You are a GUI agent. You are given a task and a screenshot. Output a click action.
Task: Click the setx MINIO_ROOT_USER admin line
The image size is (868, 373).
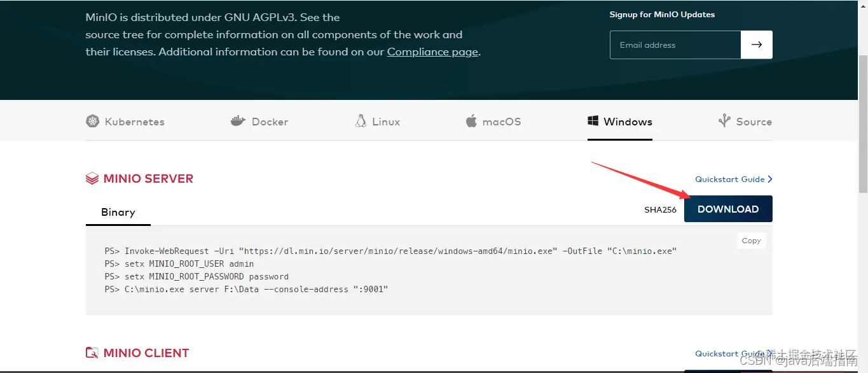point(179,264)
